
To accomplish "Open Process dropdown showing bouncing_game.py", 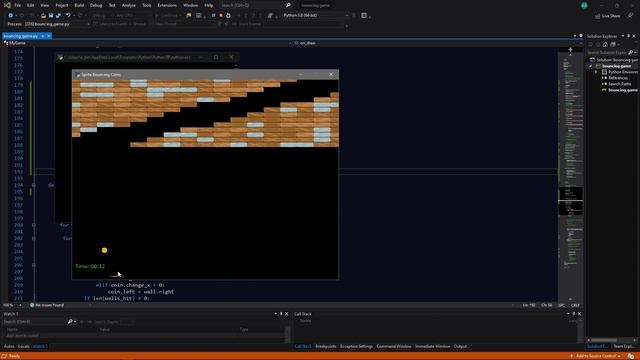I will click(56, 24).
